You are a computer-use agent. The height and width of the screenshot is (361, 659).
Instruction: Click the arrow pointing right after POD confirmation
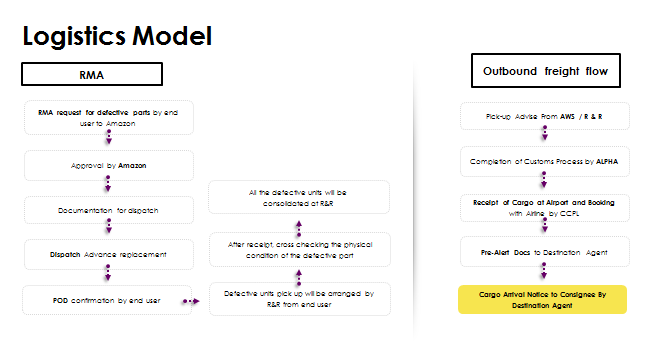191,301
